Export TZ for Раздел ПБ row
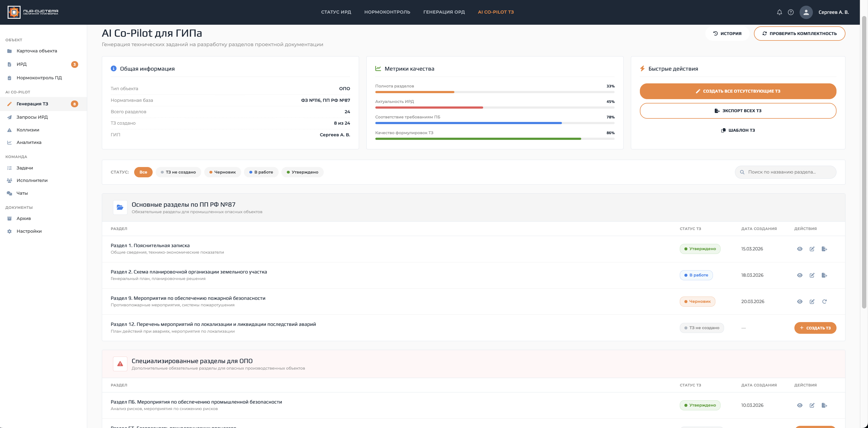 pos(824,405)
